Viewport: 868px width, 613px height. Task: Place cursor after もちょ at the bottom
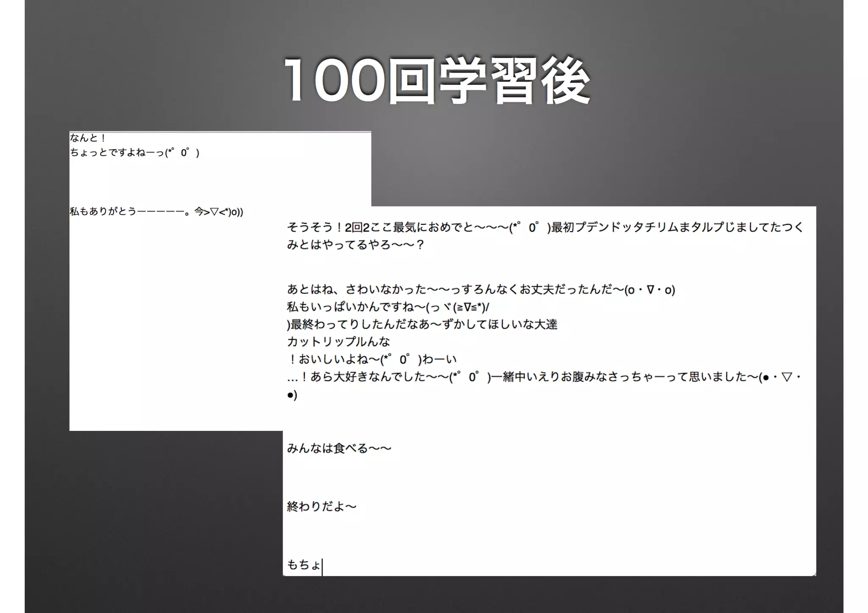click(x=322, y=565)
